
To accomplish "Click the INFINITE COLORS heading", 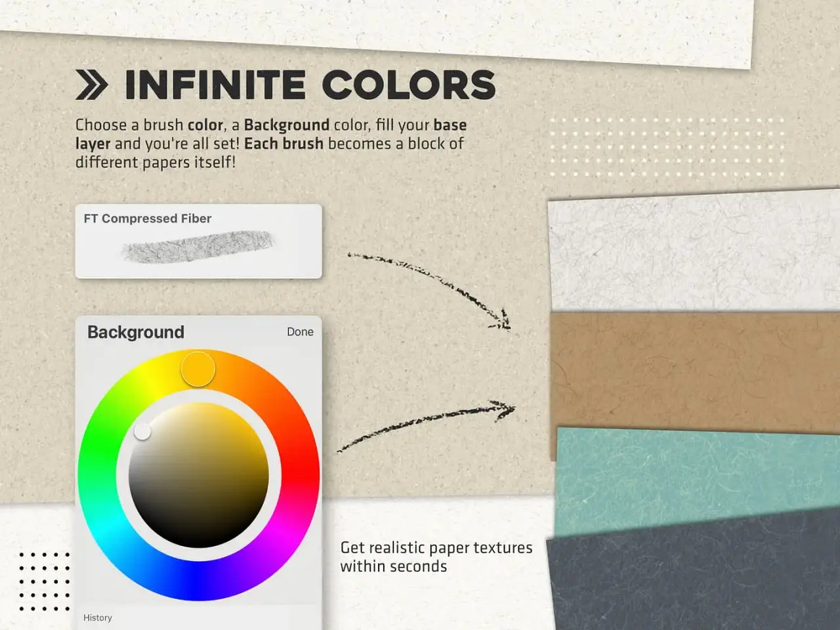I will pyautogui.click(x=308, y=84).
